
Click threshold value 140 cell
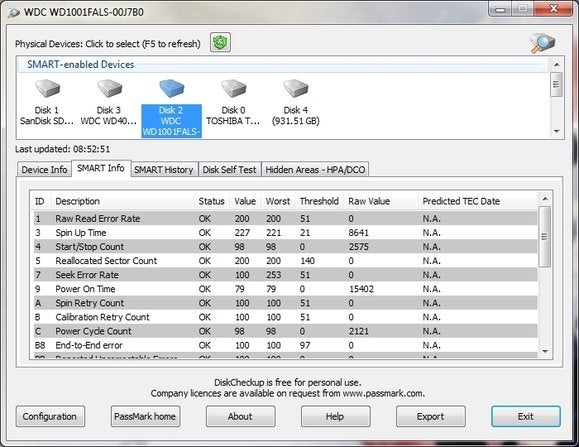pos(307,261)
